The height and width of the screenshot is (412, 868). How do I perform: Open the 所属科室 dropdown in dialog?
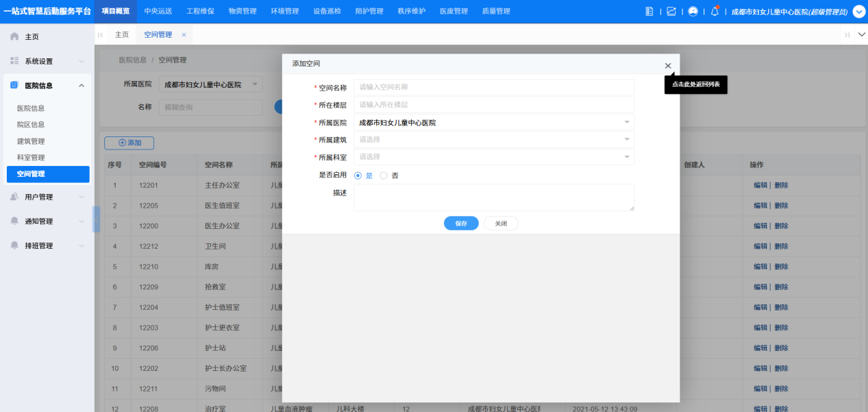[x=494, y=157]
